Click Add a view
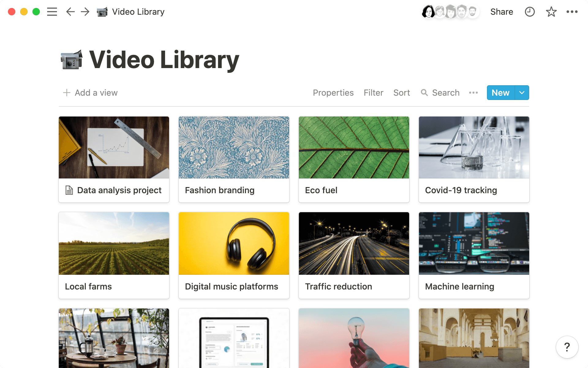 pos(90,93)
